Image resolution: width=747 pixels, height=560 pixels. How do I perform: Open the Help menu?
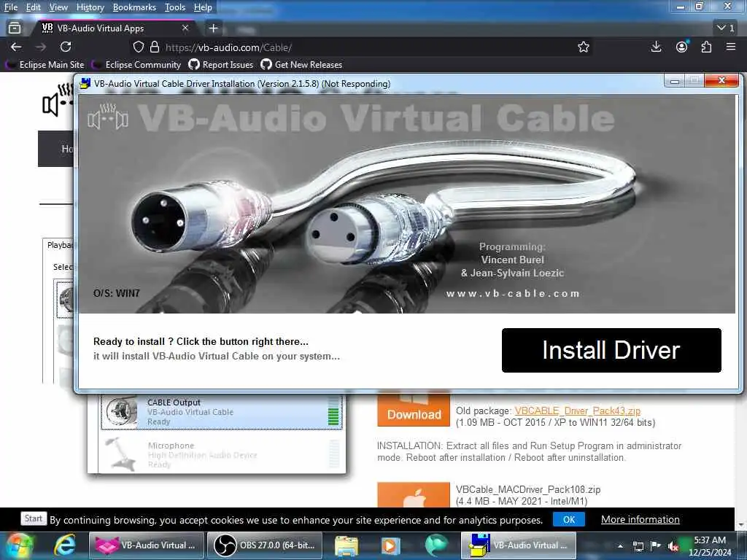pyautogui.click(x=203, y=7)
